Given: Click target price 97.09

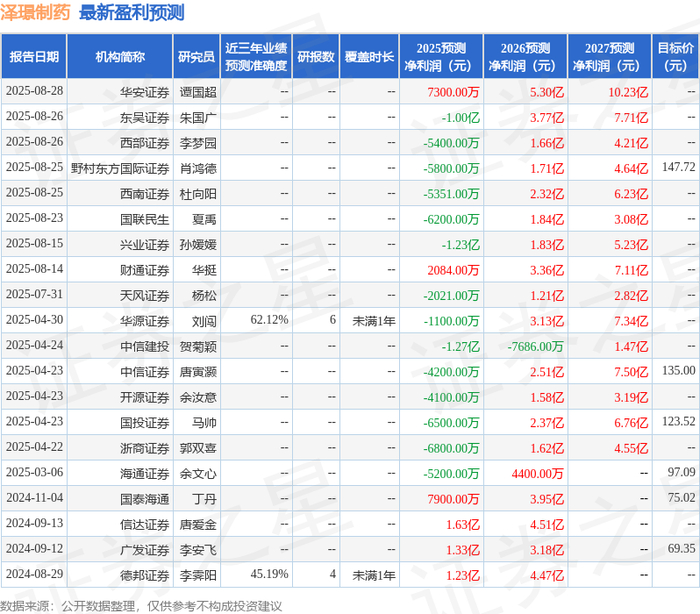Looking at the screenshot, I should tap(681, 472).
